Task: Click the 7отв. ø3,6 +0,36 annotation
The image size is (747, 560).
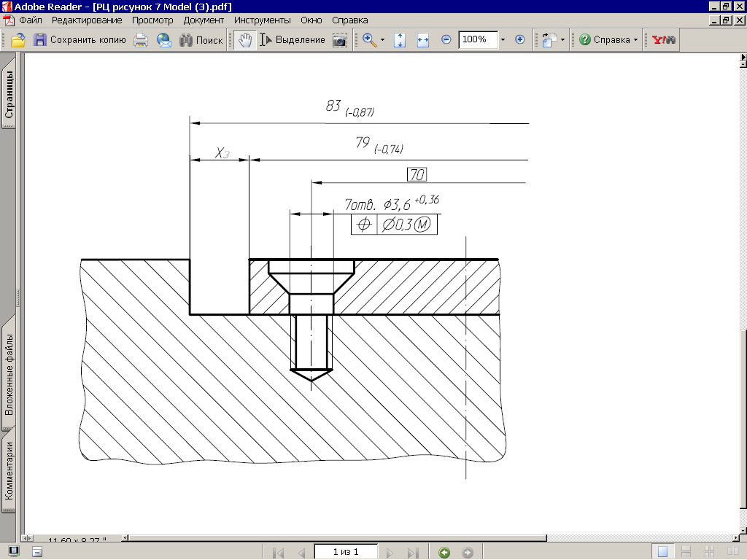Action: (392, 203)
